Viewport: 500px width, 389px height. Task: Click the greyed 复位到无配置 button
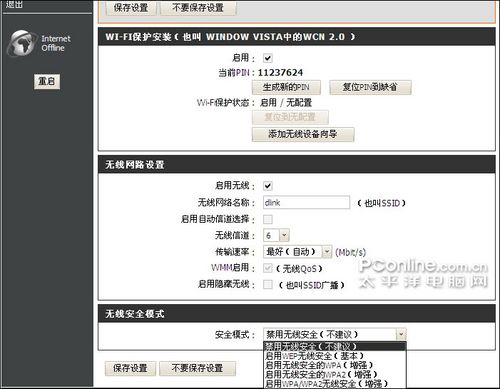pos(290,117)
